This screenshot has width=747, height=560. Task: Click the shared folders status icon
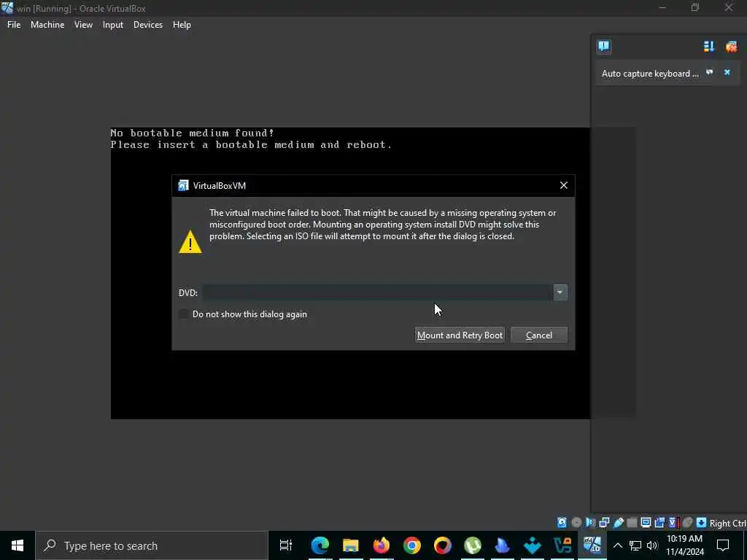pyautogui.click(x=632, y=522)
